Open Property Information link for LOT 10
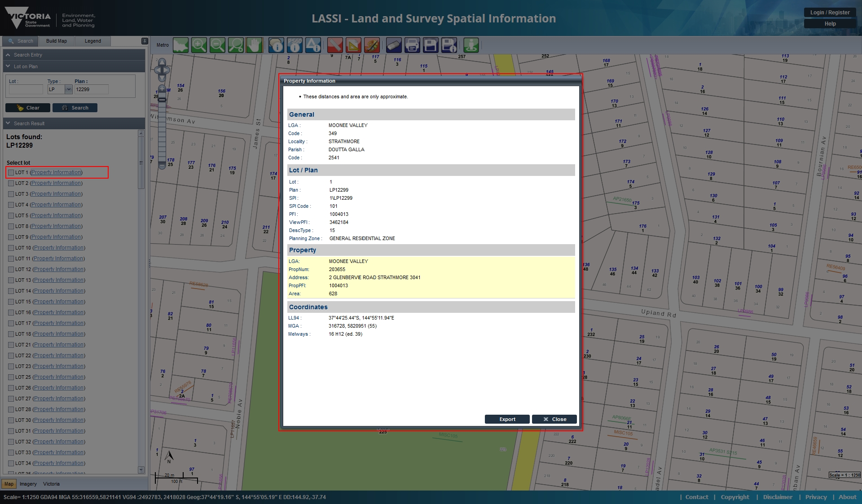 pyautogui.click(x=59, y=248)
